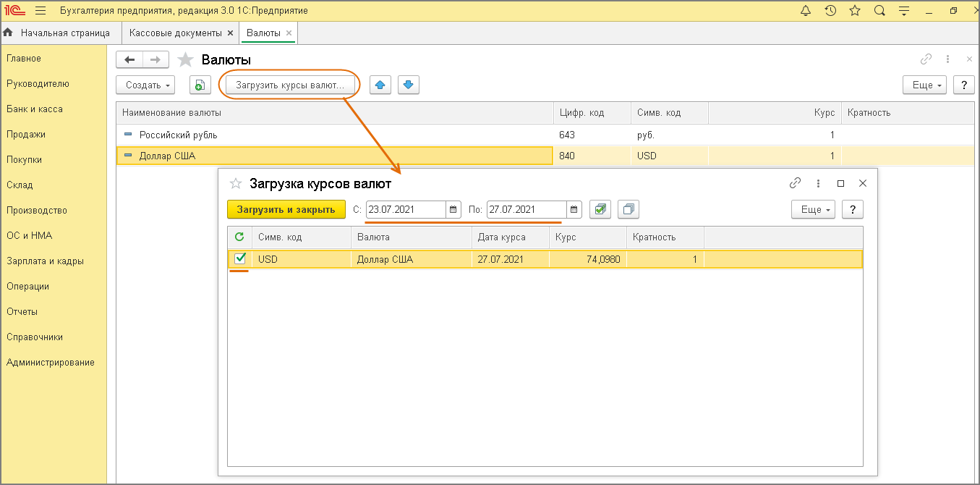The image size is (980, 485).
Task: Get link icon in Валюты form
Action: pos(926,59)
